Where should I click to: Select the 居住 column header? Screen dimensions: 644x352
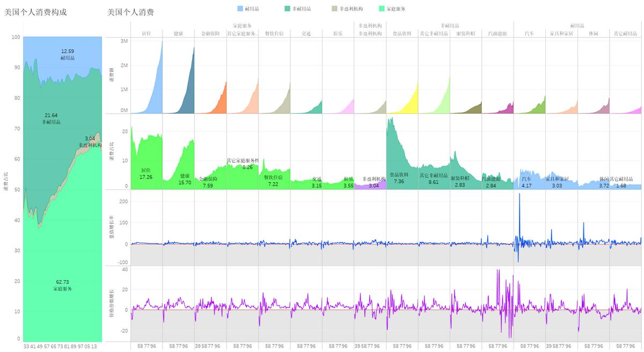tap(147, 33)
